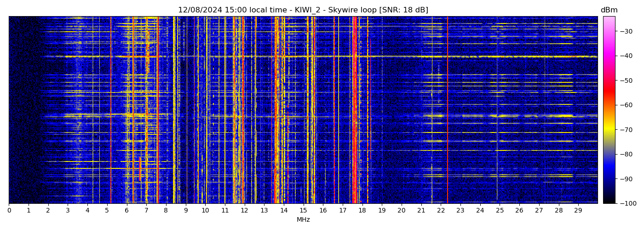Select the 10 MHz axis tick label
Viewport: 644px width, 230px height.
coord(205,210)
